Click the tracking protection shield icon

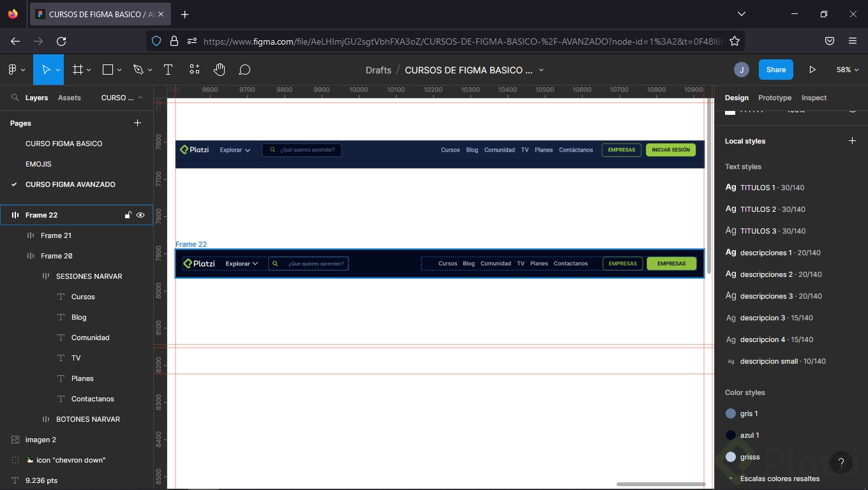point(156,41)
